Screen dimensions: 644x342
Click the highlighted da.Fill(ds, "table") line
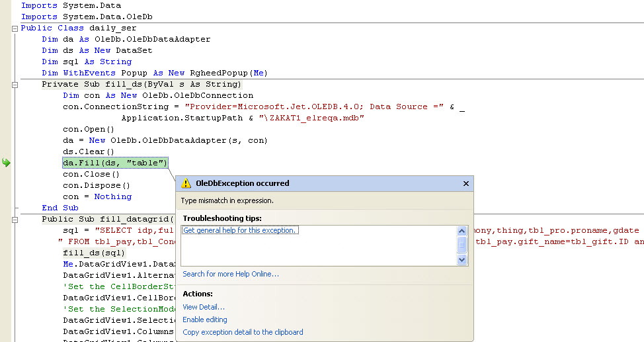point(115,163)
